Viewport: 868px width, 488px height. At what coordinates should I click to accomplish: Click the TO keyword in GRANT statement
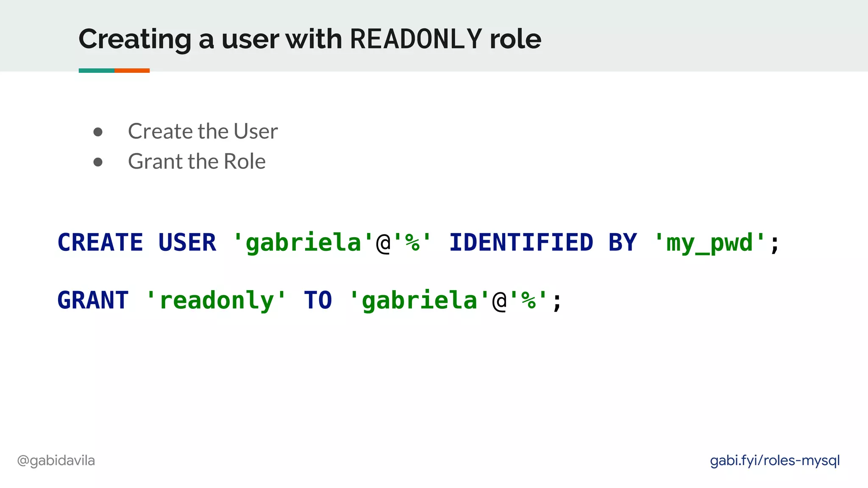318,300
